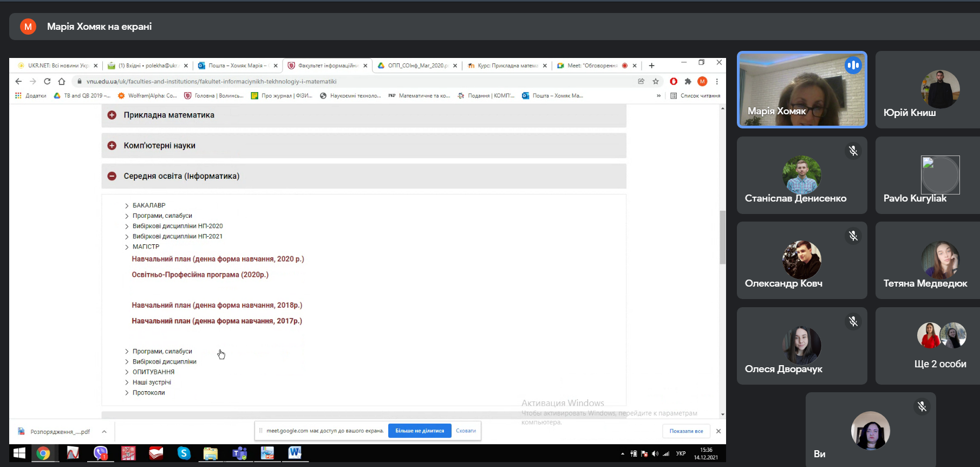The height and width of the screenshot is (467, 980).
Task: Open the browser extensions puzzle icon
Action: coord(688,81)
